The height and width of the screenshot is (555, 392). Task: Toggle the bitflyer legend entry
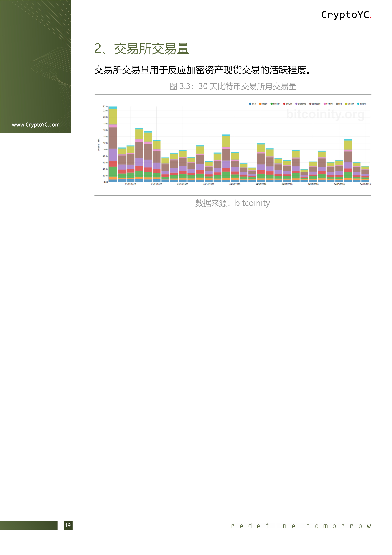288,104
